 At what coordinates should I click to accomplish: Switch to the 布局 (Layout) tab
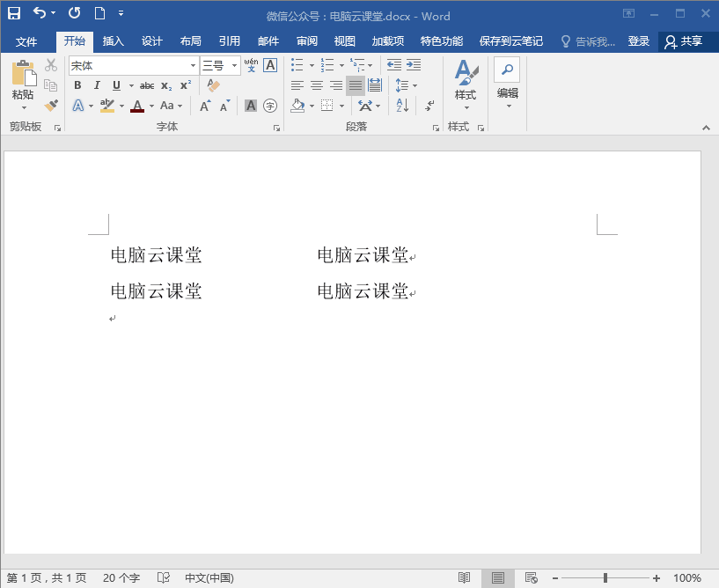coord(190,41)
